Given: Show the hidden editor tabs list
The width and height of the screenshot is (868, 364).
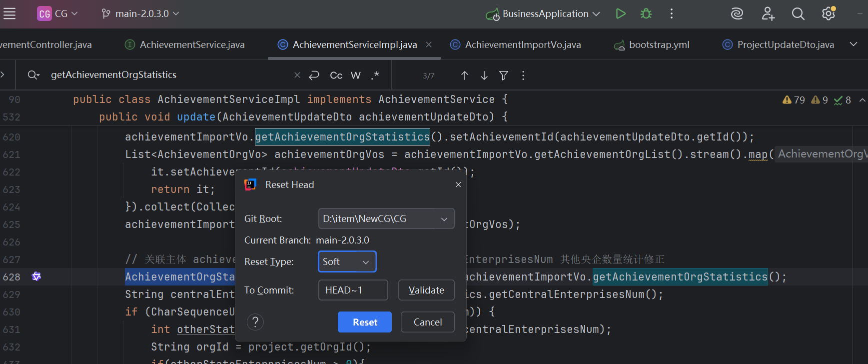Looking at the screenshot, I should pos(854,44).
